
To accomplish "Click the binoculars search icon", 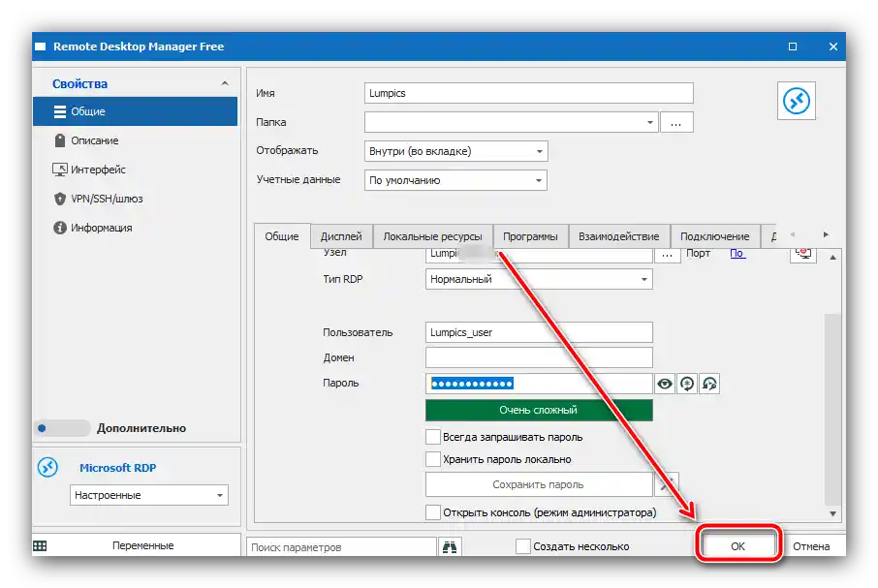I will coord(451,545).
